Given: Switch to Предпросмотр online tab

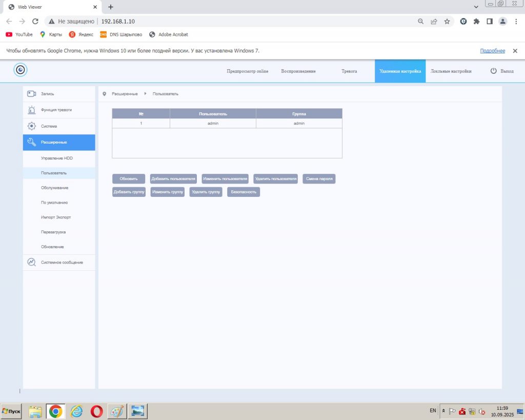Looking at the screenshot, I should click(247, 71).
